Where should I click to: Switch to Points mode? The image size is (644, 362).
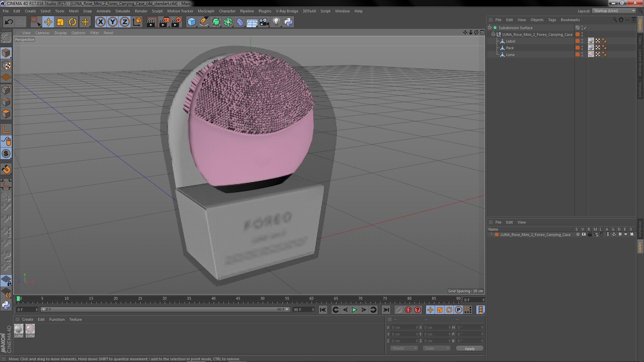6,89
